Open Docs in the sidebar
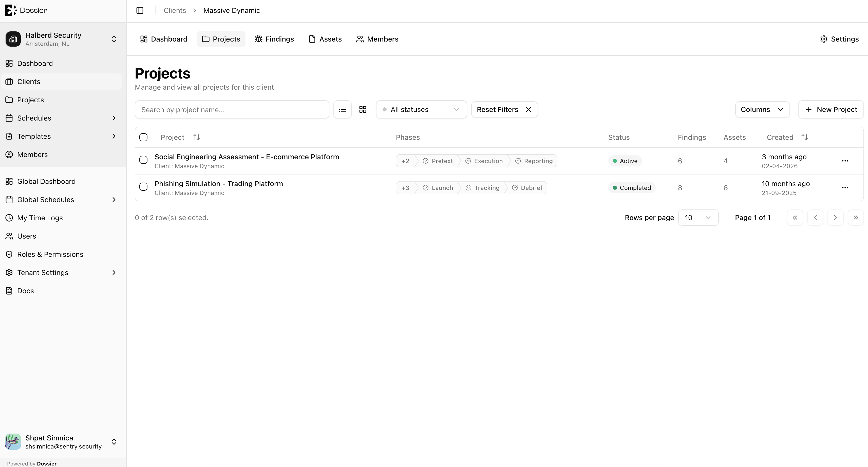Viewport: 868px width, 467px height. tap(61, 291)
